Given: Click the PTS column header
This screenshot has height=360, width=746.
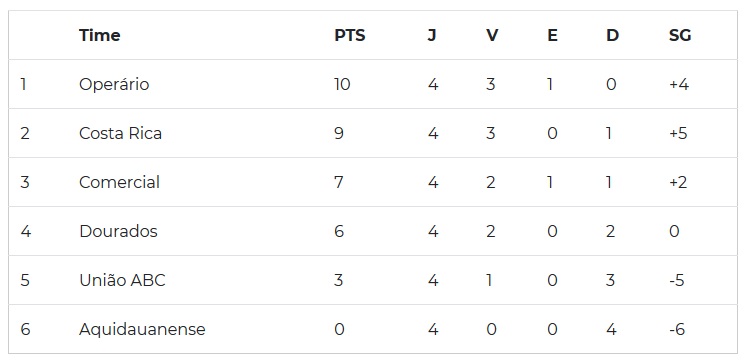Looking at the screenshot, I should coord(350,35).
